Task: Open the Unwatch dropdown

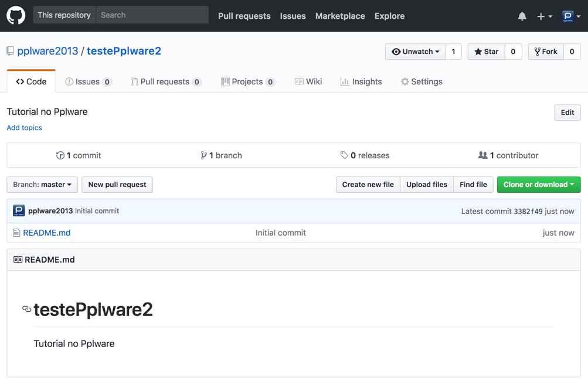Action: [415, 52]
